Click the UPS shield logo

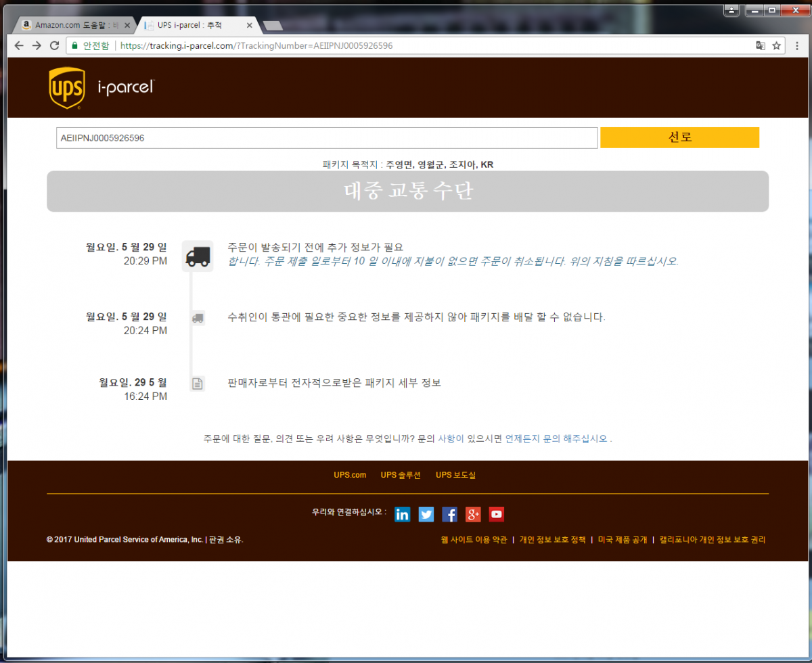tap(67, 88)
